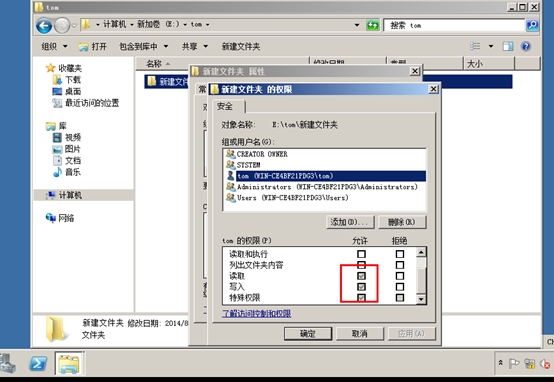Start the search with the magnifier icon
This screenshot has width=554, height=382.
[532, 25]
